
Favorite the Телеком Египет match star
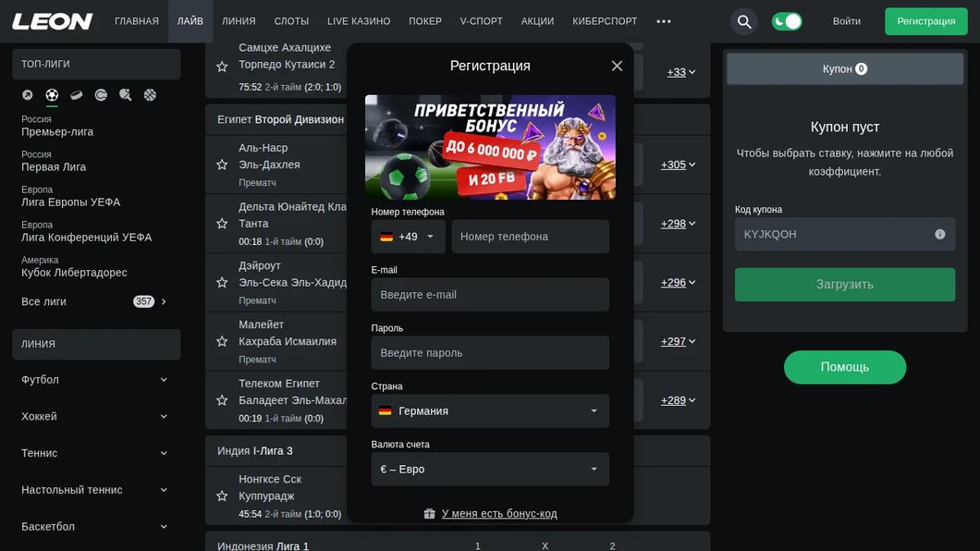point(222,400)
